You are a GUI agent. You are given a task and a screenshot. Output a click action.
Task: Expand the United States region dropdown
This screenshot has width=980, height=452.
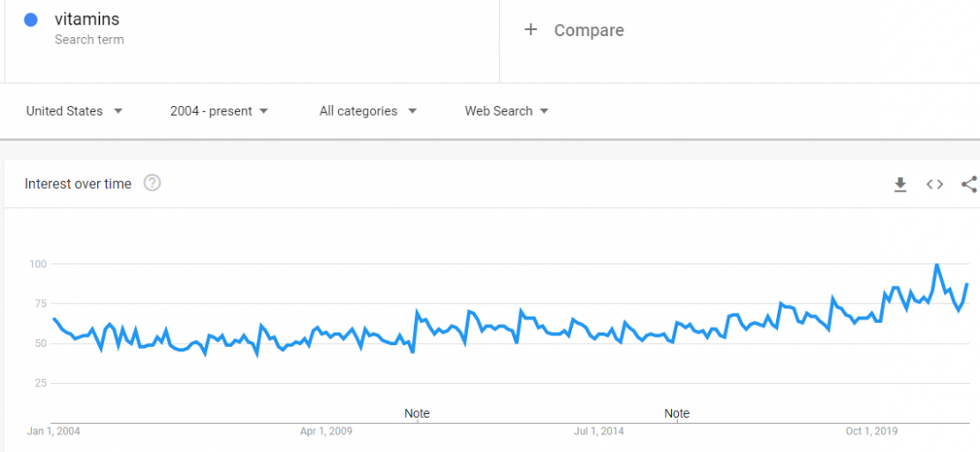[74, 111]
